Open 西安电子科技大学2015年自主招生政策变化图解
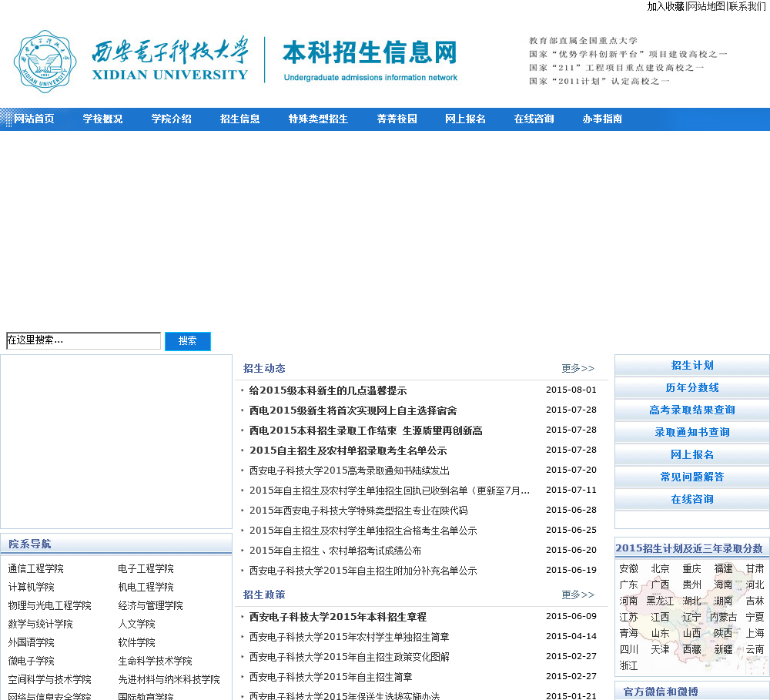Viewport: 770px width, 700px height. (349, 658)
